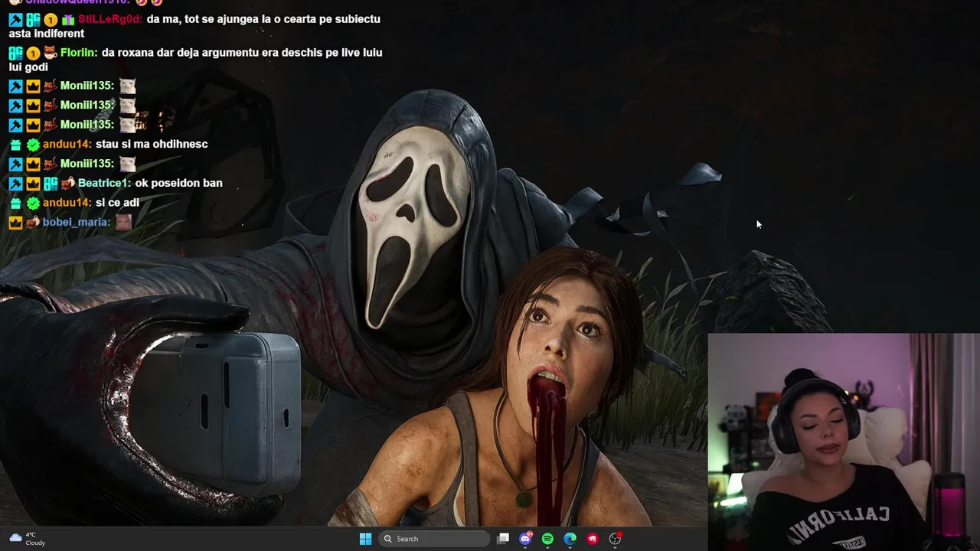Click the message text "asta indiferent"
The width and height of the screenshot is (980, 551).
click(47, 34)
